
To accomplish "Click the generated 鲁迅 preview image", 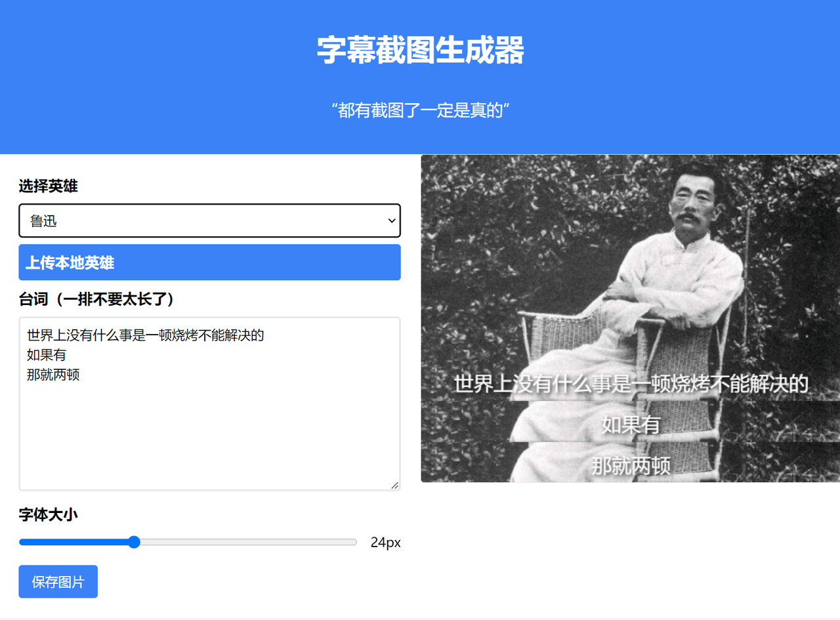I will tap(630, 318).
